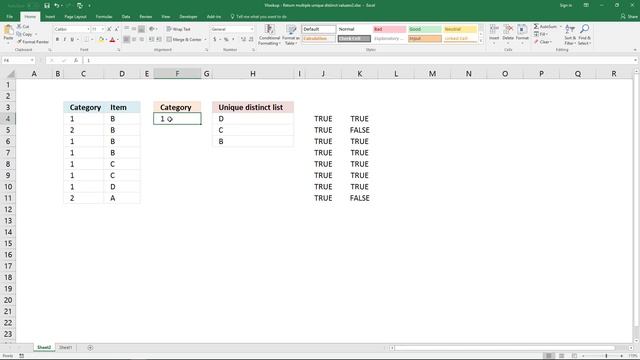
Task: Click the AutoSum sigma icon
Action: click(x=536, y=27)
